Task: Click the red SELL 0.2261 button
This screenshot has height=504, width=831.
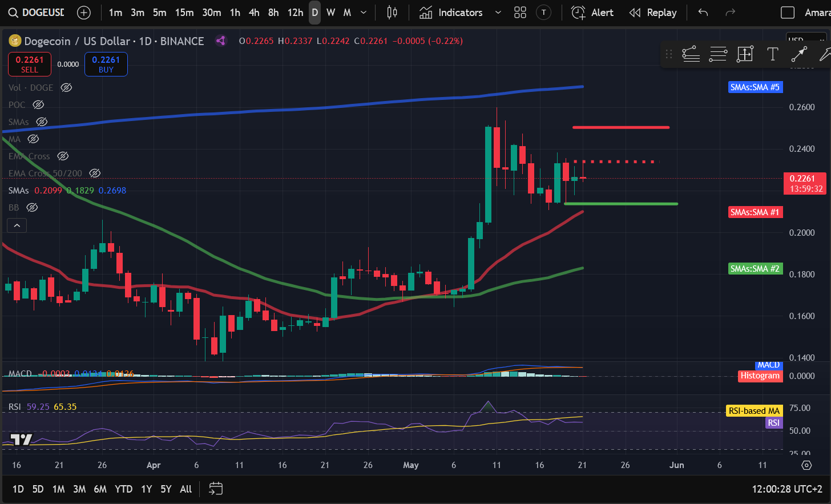Action: [x=30, y=64]
